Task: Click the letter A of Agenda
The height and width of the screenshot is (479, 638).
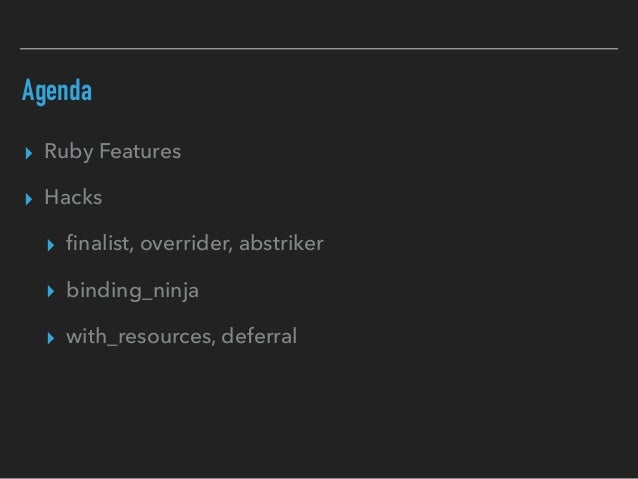Action: pyautogui.click(x=28, y=90)
